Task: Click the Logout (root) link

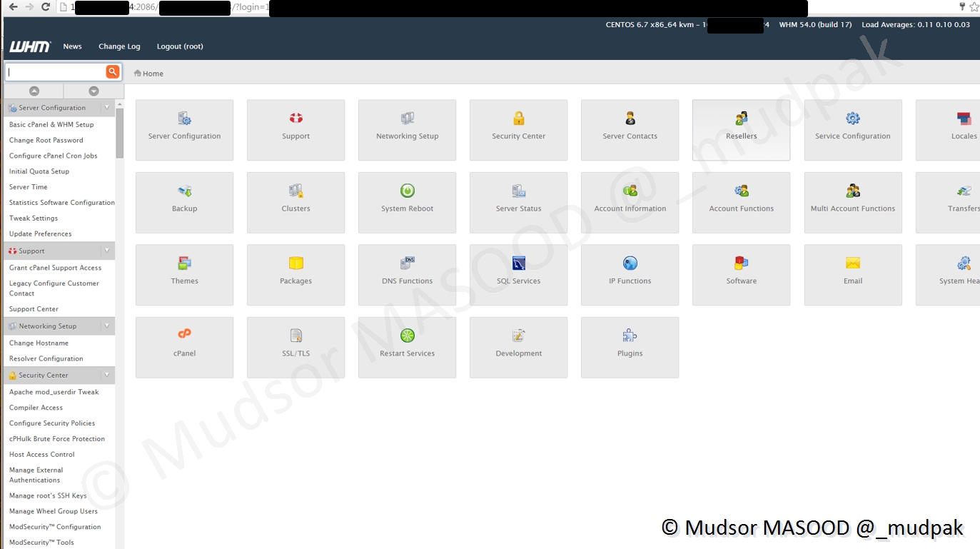Action: (x=180, y=46)
